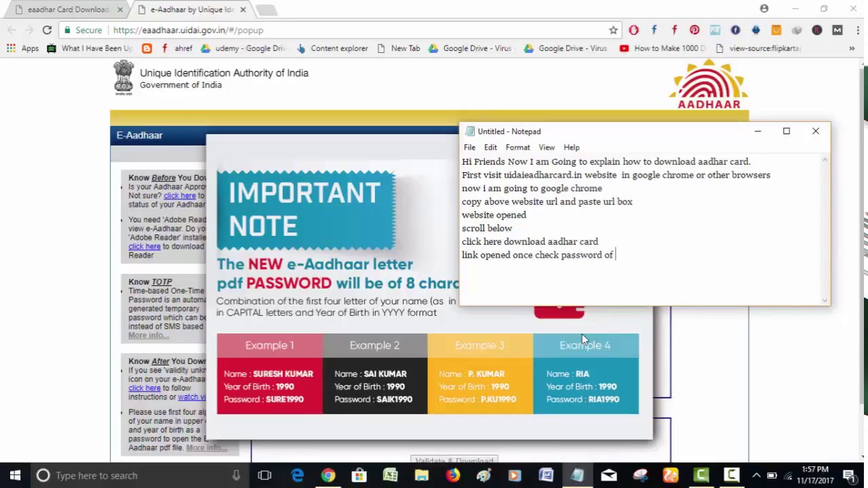
Task: Click the Chrome address bar URL
Action: click(x=189, y=30)
